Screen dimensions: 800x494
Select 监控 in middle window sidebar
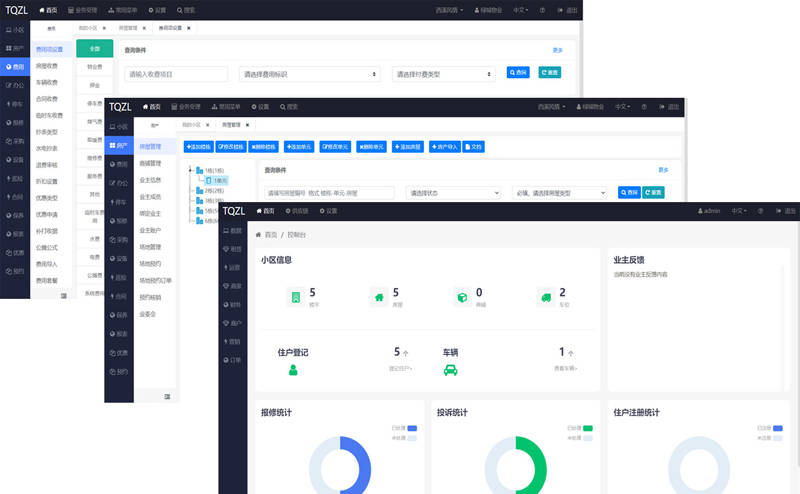pyautogui.click(x=119, y=277)
